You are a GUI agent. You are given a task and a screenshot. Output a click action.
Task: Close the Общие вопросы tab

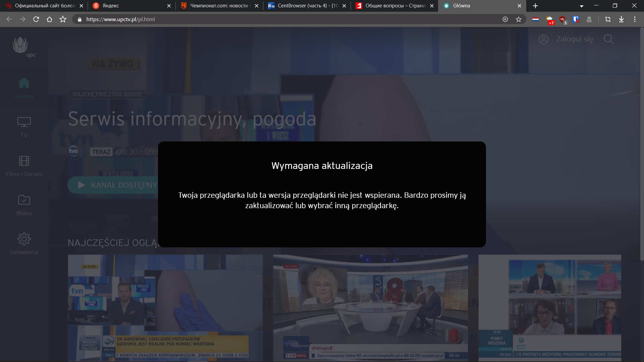click(x=432, y=6)
